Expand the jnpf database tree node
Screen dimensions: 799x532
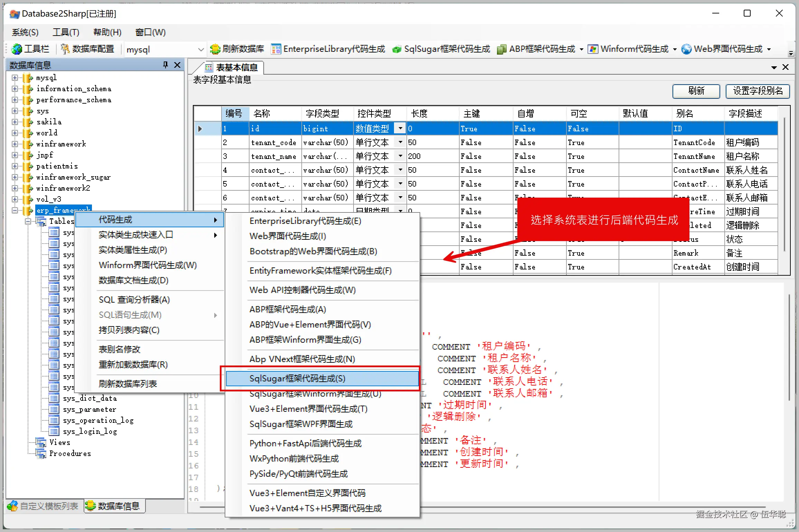coord(15,155)
